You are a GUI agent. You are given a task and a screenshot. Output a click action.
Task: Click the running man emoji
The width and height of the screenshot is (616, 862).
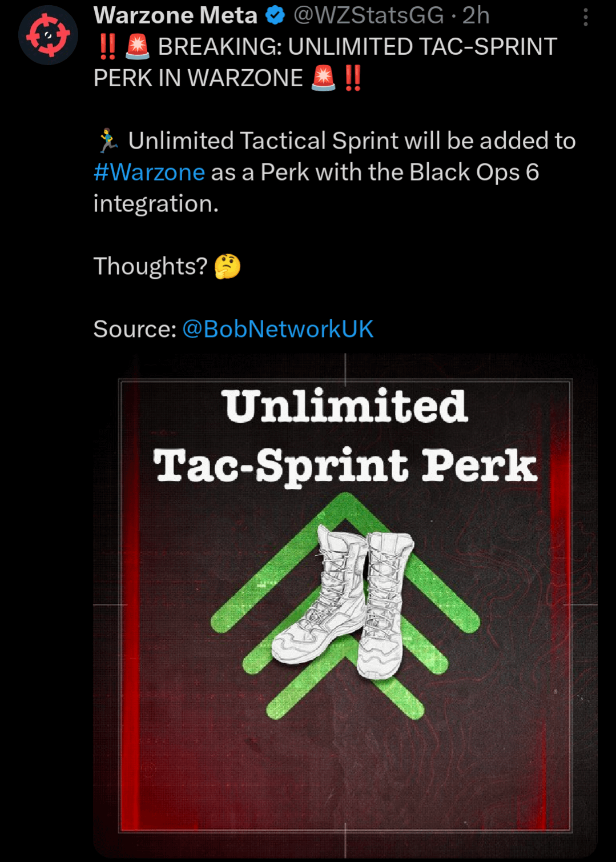(108, 141)
